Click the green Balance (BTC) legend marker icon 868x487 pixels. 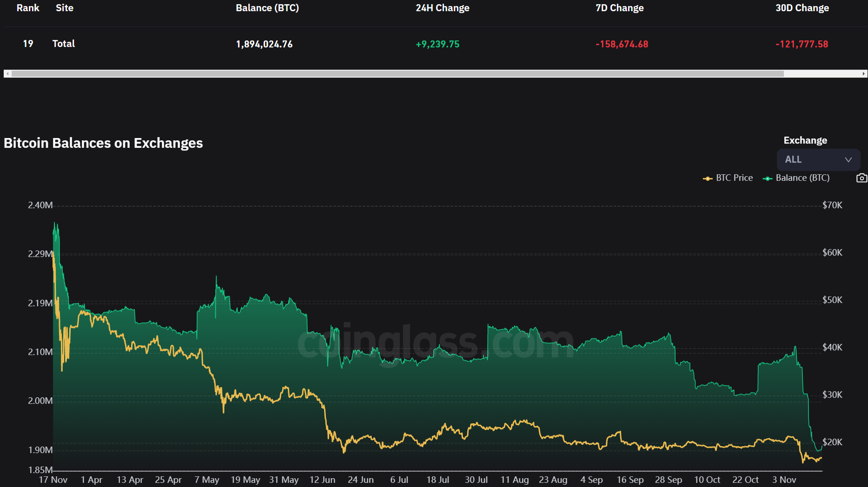[767, 178]
